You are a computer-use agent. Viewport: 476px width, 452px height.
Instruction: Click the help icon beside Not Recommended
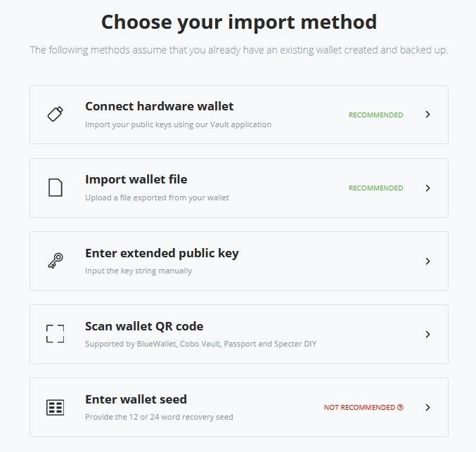[400, 407]
